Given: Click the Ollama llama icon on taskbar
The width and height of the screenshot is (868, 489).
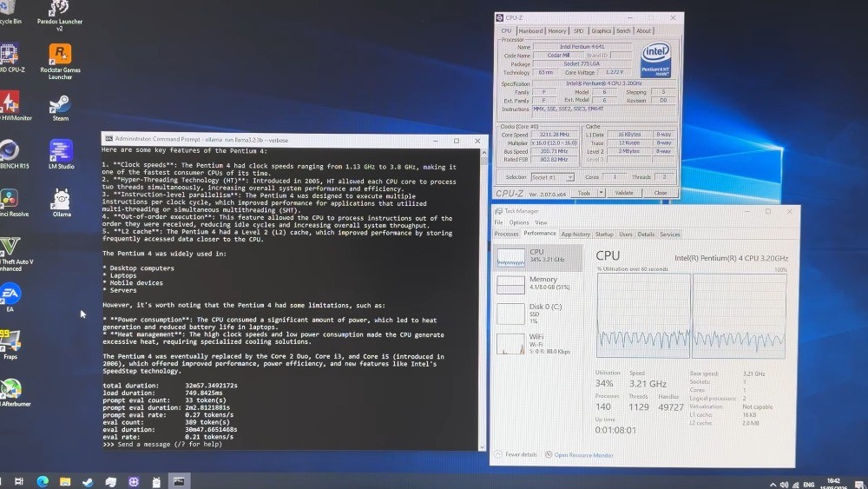Looking at the screenshot, I should coord(156,481).
